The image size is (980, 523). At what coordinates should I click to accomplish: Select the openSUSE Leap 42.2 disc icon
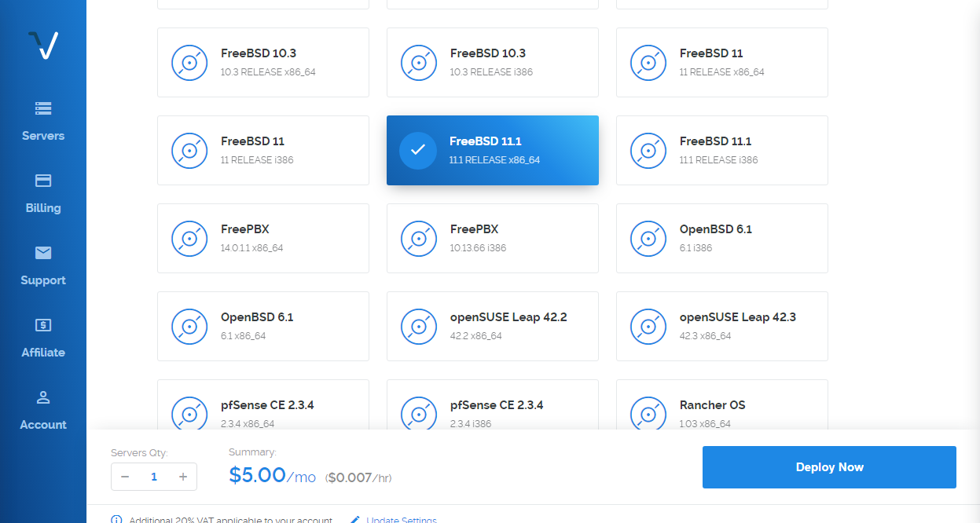tap(419, 327)
